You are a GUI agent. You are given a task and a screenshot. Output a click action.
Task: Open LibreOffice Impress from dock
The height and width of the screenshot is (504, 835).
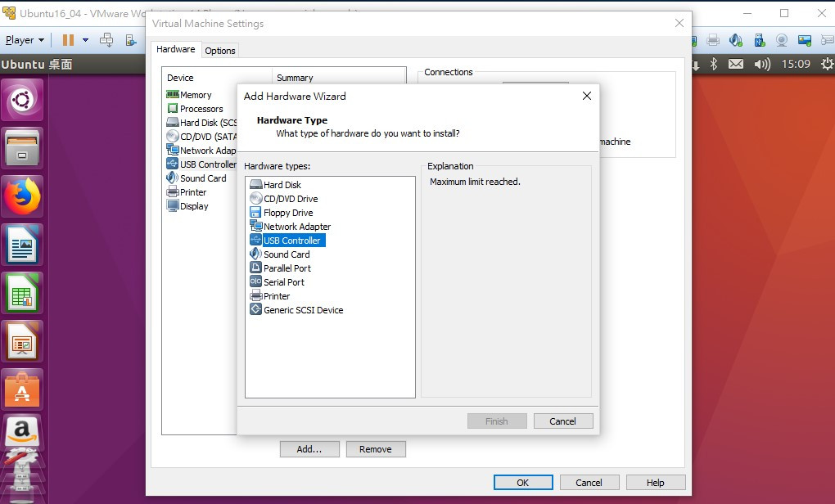pos(22,342)
